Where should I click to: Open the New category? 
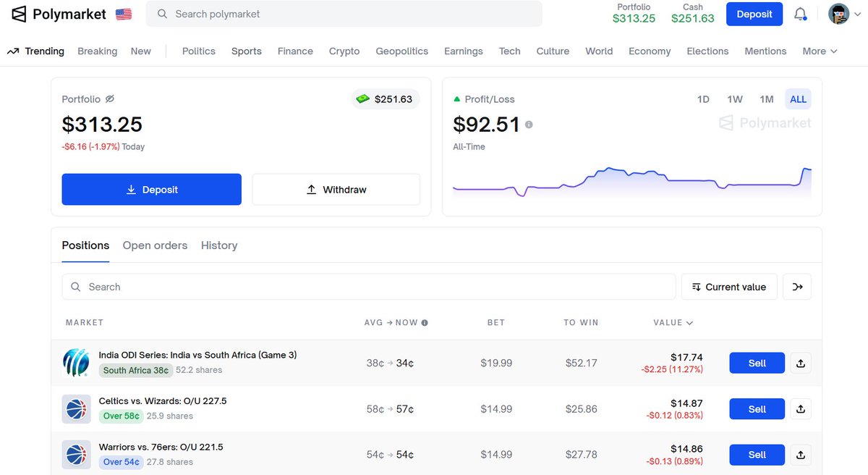coord(141,51)
